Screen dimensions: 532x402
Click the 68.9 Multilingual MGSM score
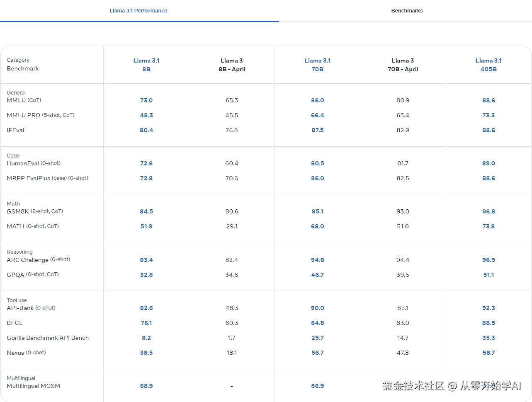point(146,386)
